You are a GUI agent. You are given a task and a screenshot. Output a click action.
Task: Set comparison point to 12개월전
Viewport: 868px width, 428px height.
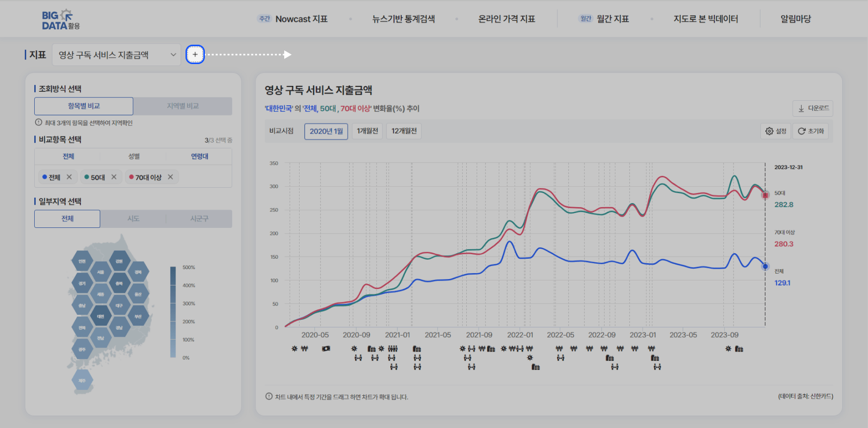click(x=404, y=131)
